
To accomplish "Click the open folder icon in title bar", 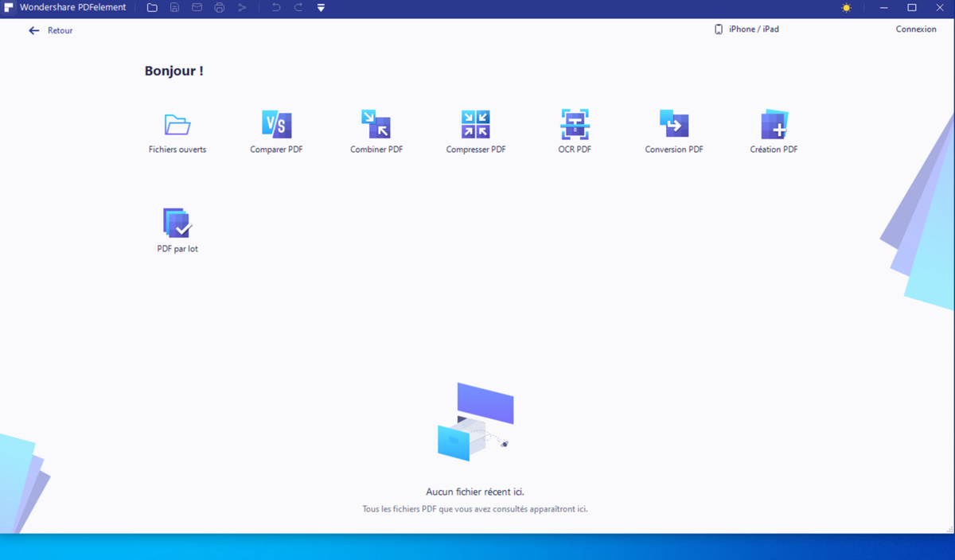I will click(152, 8).
